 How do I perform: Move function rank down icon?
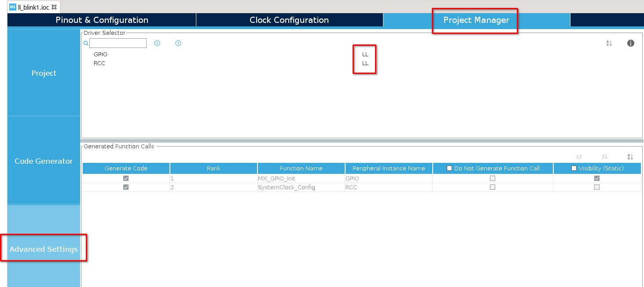(605, 157)
